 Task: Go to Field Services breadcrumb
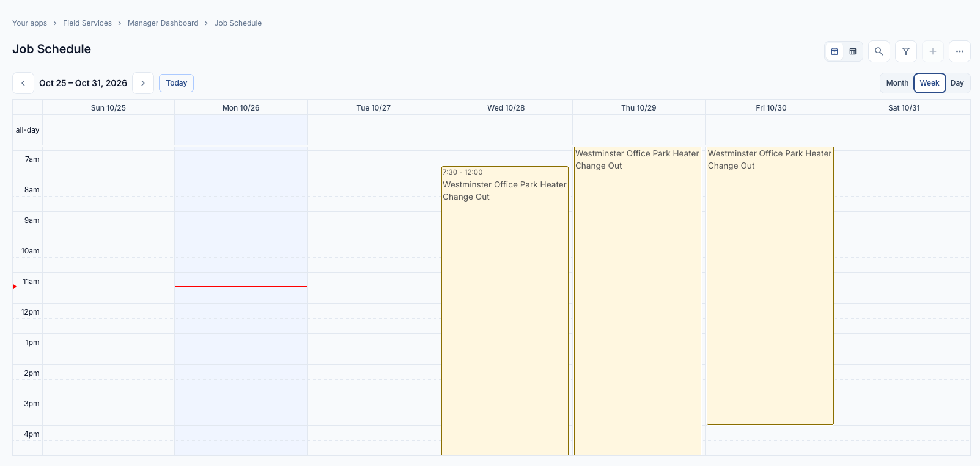87,23
